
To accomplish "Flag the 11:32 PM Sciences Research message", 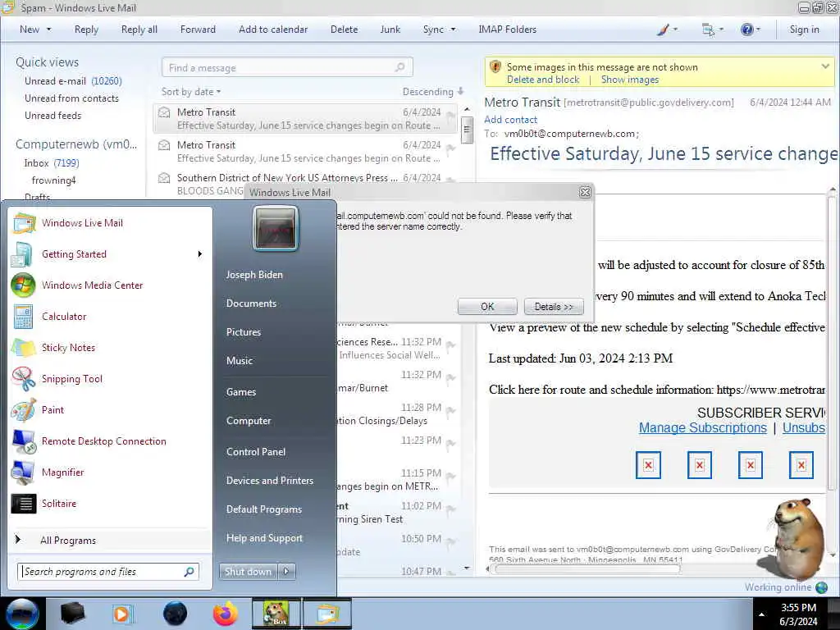I will pos(450,345).
